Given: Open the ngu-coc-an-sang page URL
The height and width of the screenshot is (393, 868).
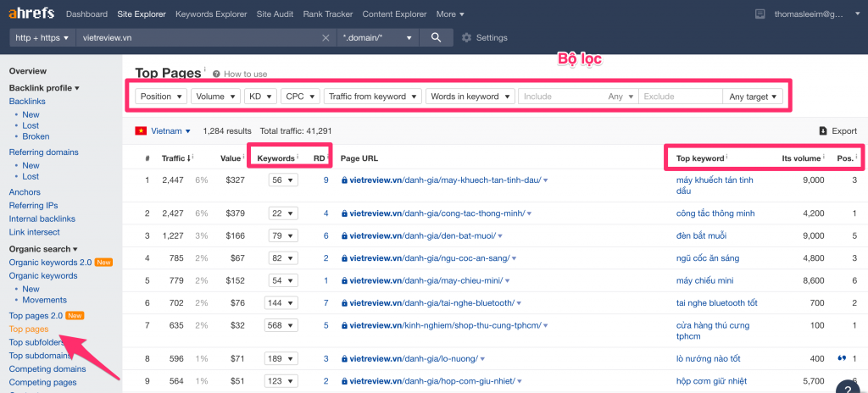Looking at the screenshot, I should [430, 258].
